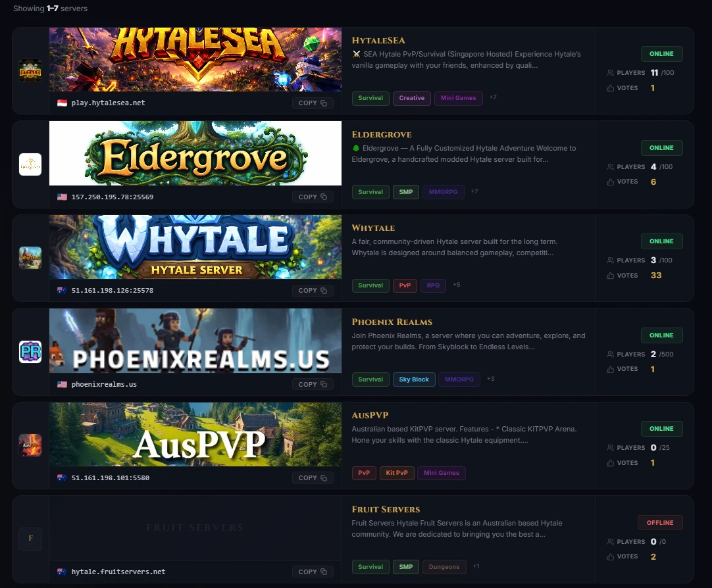This screenshot has width=712, height=588.
Task: Click the Eldergrove server avatar icon
Action: coord(30,164)
